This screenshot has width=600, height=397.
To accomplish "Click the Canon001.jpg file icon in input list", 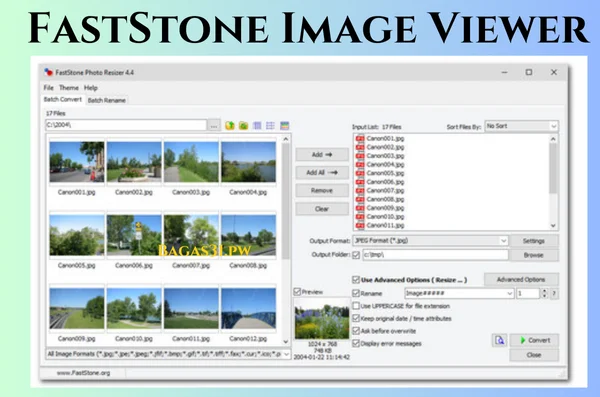I will [360, 138].
